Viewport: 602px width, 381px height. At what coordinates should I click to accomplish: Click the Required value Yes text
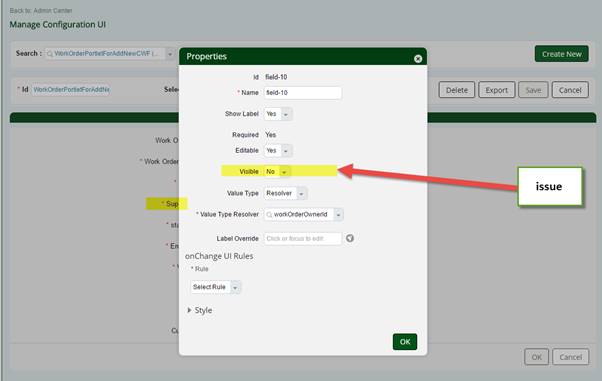click(x=270, y=135)
